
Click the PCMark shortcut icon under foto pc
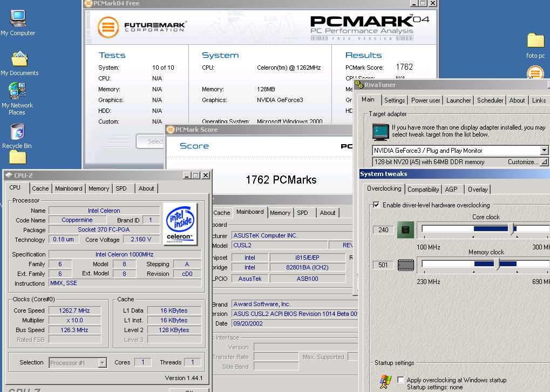click(x=535, y=73)
